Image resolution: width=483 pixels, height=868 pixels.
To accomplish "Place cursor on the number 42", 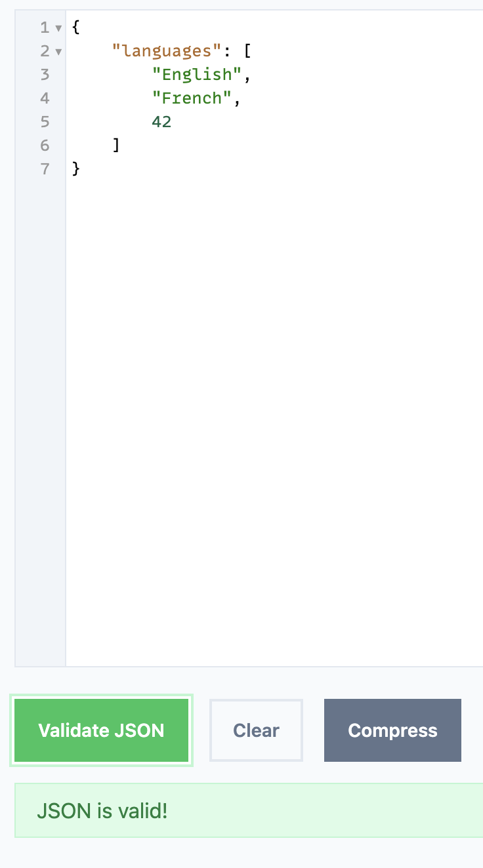I will point(161,122).
